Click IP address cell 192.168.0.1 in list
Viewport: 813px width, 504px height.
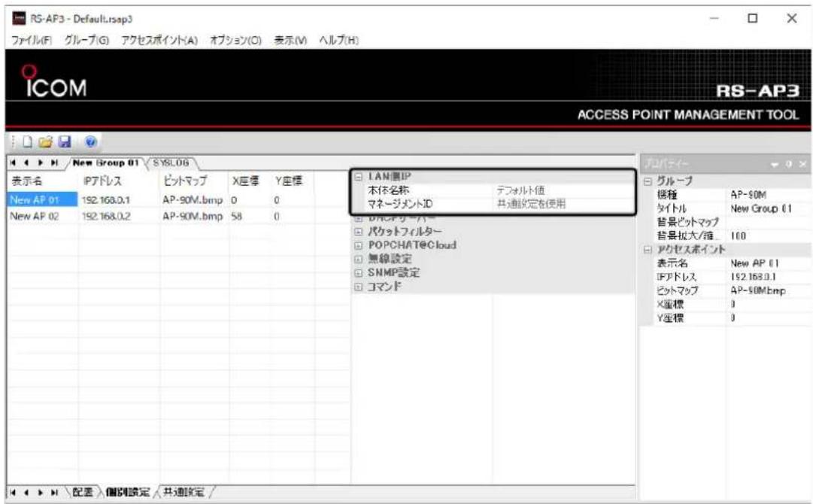[106, 200]
